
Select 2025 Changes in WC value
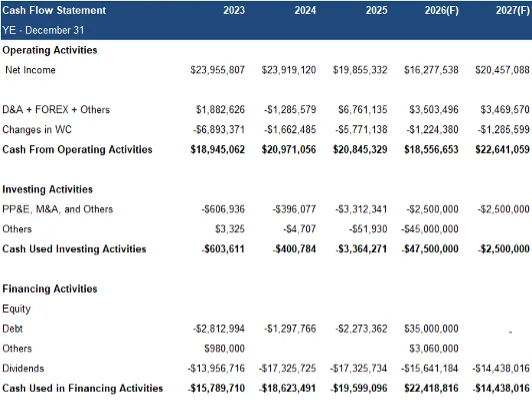tap(361, 130)
